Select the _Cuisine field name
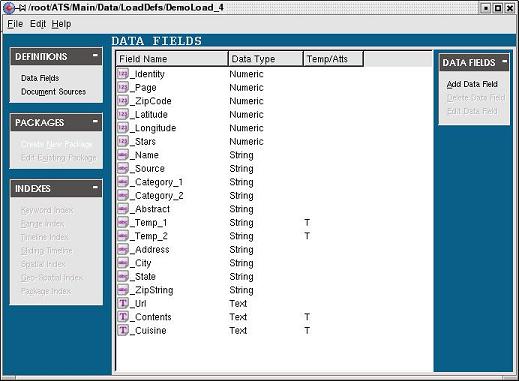 148,331
